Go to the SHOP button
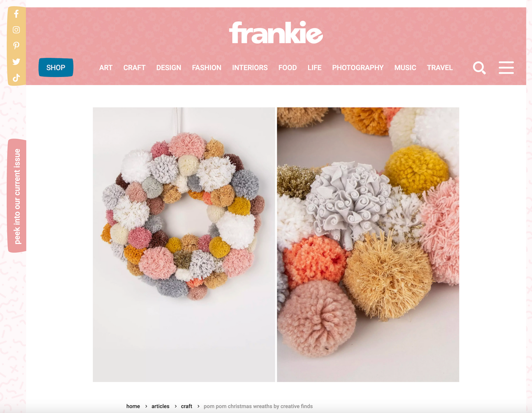The width and height of the screenshot is (532, 413). (x=56, y=67)
